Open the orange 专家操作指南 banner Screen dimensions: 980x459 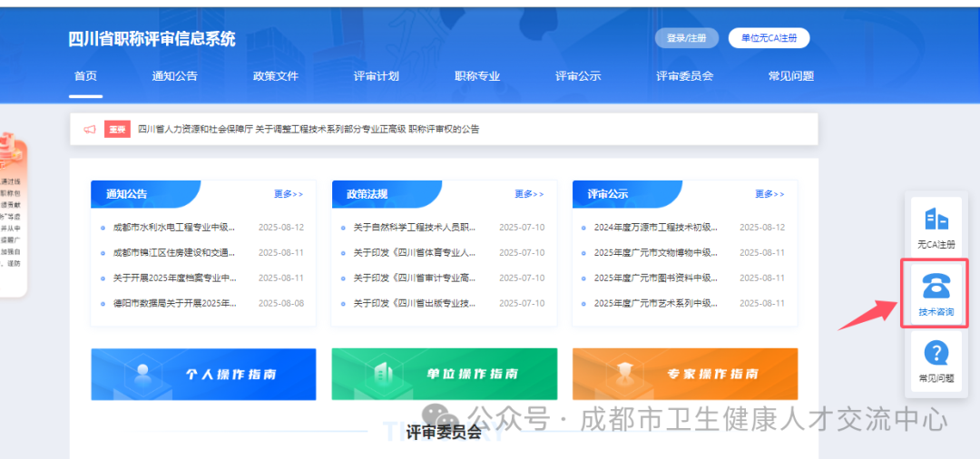click(685, 374)
